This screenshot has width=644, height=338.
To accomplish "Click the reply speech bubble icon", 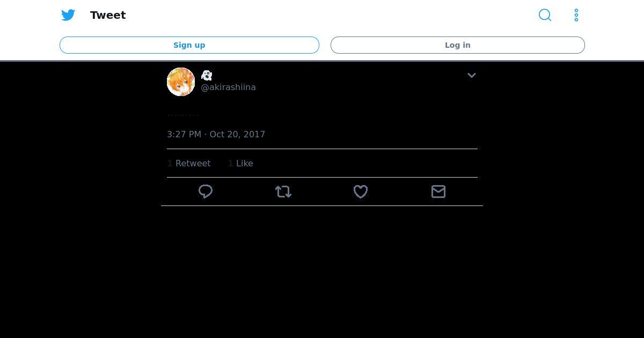I will (206, 192).
